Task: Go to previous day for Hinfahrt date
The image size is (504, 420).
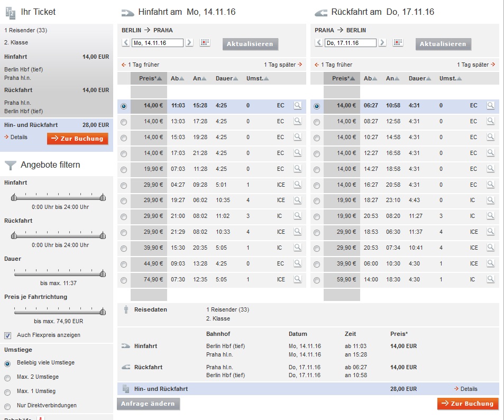Action: click(126, 42)
